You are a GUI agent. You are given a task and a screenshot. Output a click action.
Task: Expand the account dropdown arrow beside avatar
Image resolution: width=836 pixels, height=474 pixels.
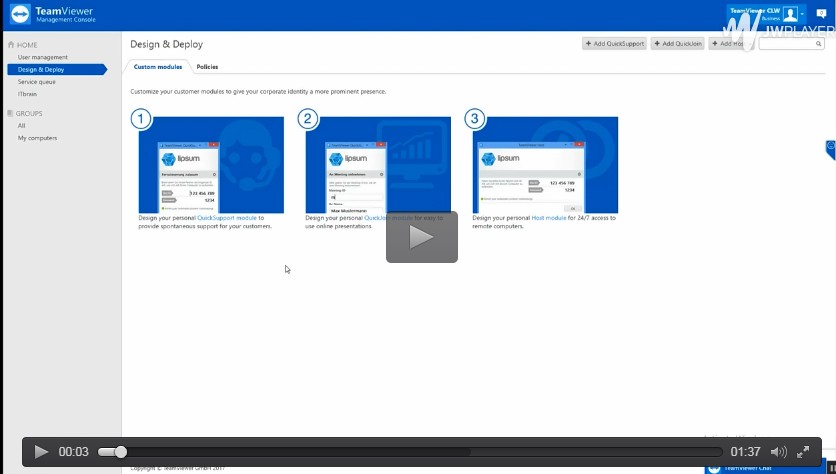(x=804, y=14)
